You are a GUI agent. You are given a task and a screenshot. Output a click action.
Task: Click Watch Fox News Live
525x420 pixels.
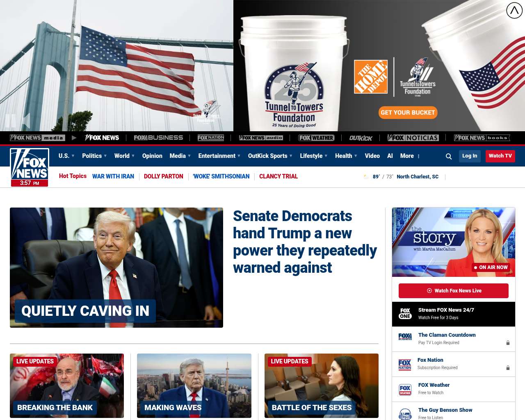(454, 291)
